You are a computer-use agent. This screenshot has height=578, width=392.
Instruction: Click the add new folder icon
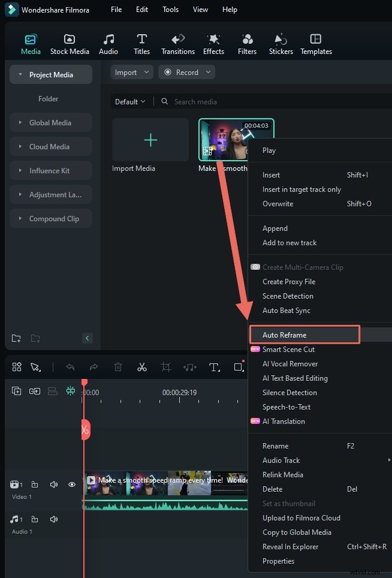[x=16, y=338]
